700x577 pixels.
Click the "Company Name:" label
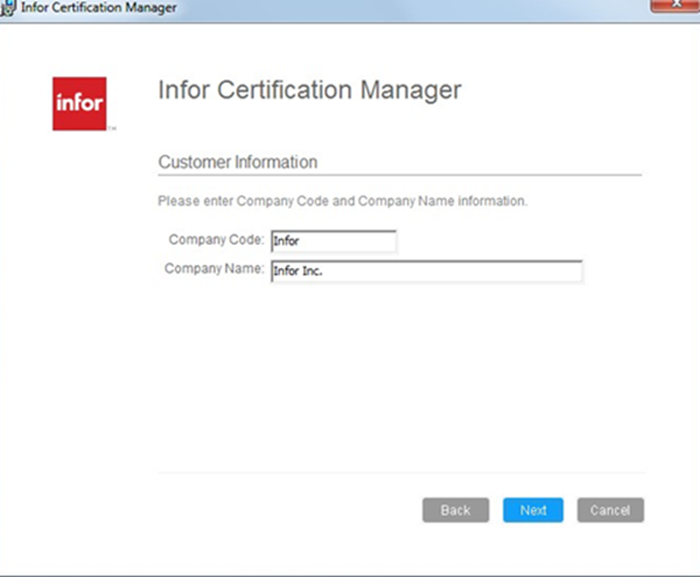214,269
